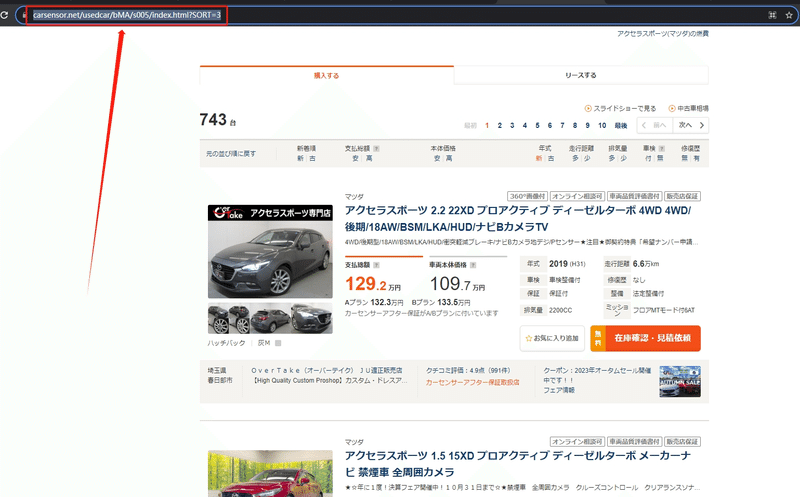Reset sorting via 元の並び順に戻す

tap(231, 154)
